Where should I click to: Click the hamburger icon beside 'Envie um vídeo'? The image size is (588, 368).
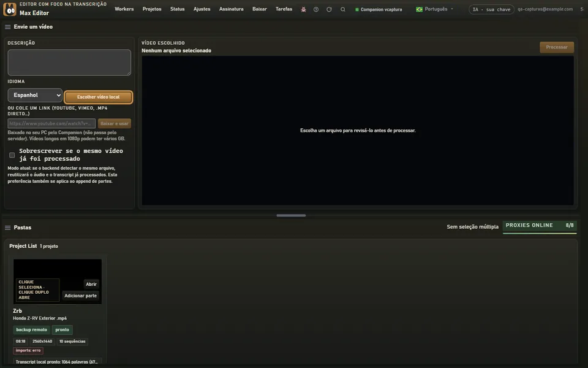tap(7, 27)
